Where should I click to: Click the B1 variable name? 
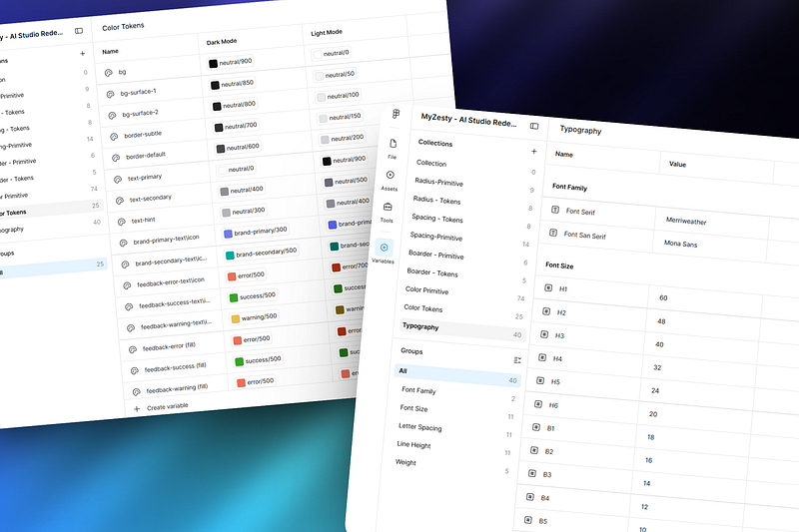coord(550,428)
